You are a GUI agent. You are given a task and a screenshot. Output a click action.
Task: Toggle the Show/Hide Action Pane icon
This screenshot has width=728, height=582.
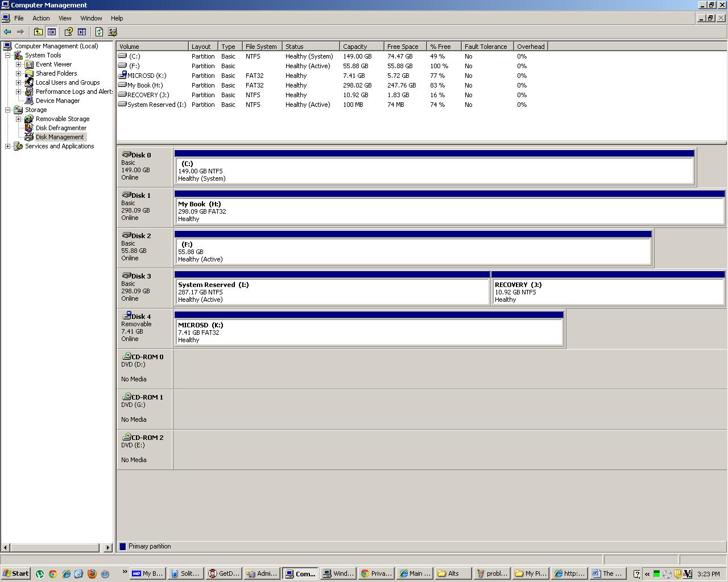point(82,32)
